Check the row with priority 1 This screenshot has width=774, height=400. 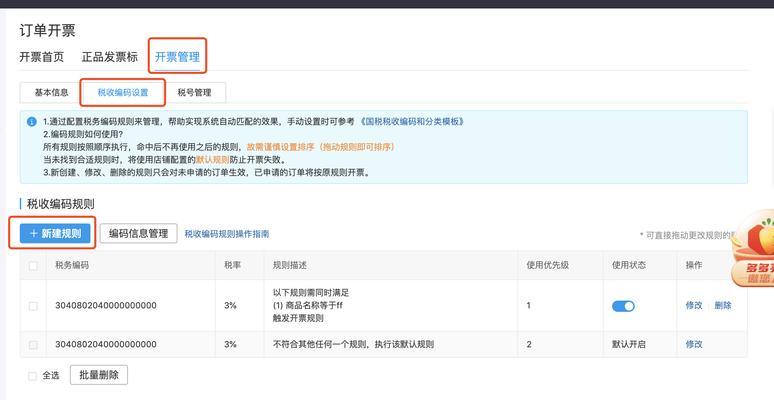(33, 306)
